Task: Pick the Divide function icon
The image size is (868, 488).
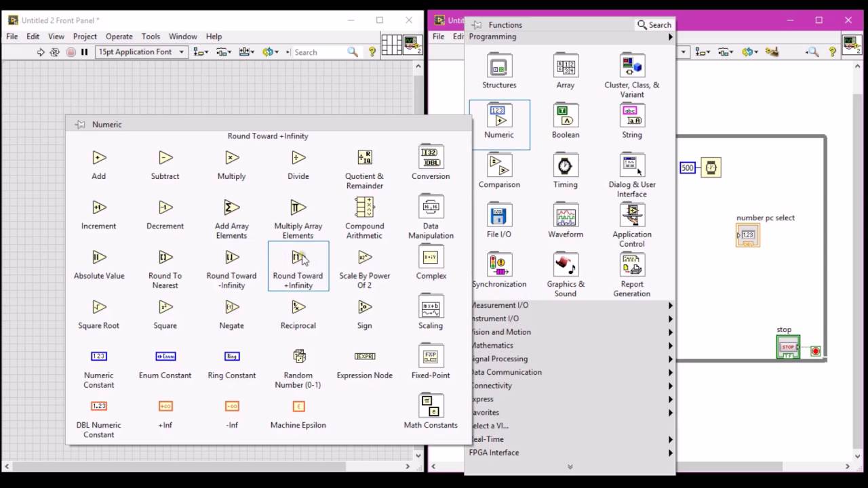Action: 298,158
